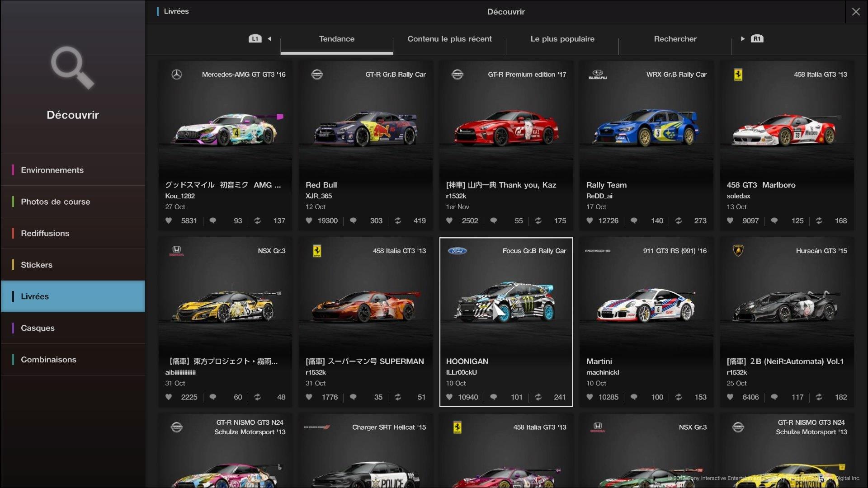Click Nissan logo on GT-R Gr.B card
This screenshot has width=868, height=488.
click(x=317, y=75)
